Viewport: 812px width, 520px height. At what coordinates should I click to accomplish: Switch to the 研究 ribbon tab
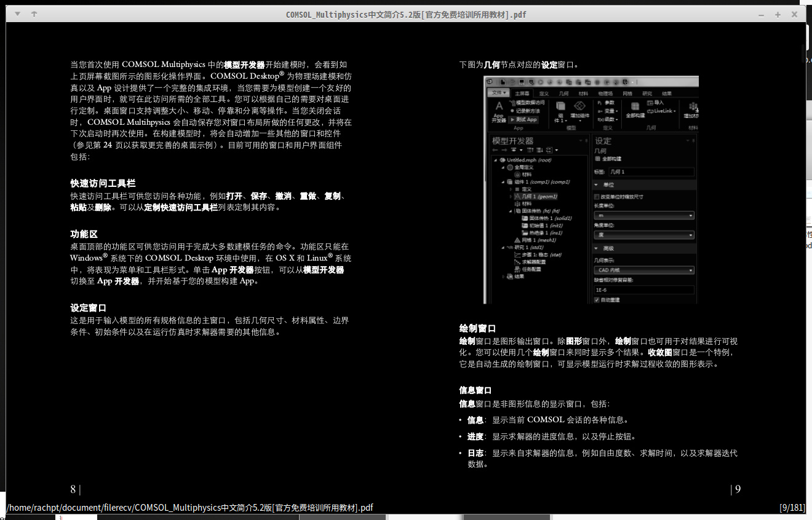[x=647, y=93]
